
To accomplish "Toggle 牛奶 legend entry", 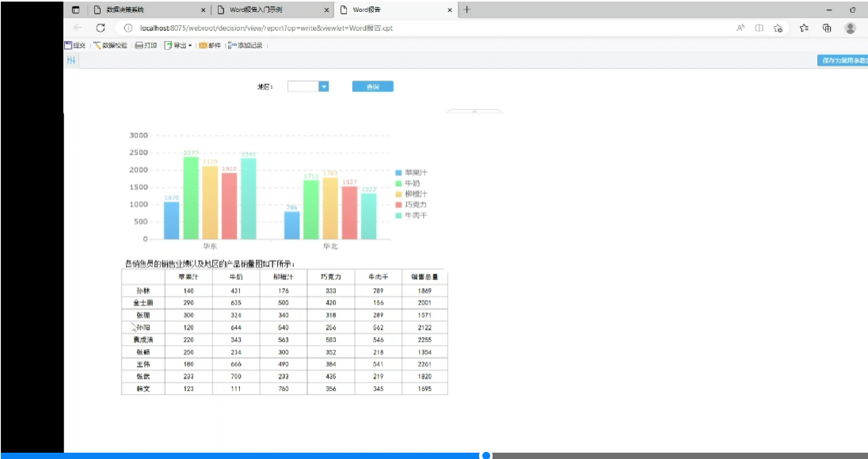I will (x=407, y=183).
